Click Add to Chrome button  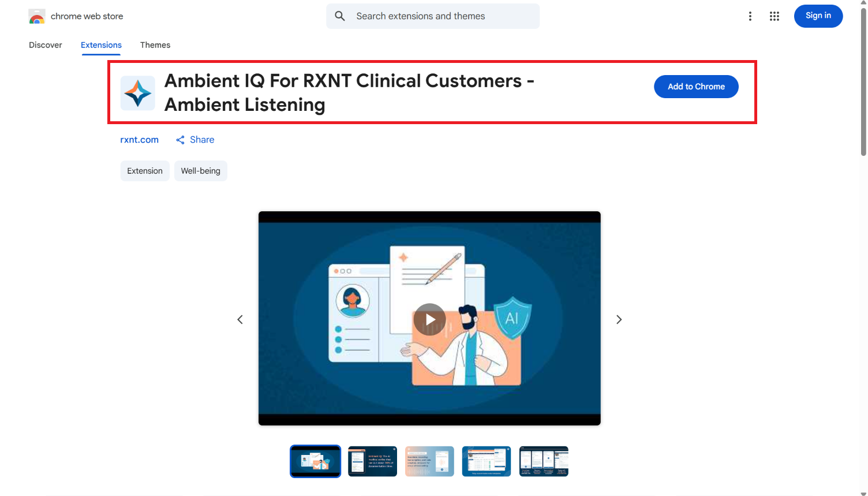696,87
